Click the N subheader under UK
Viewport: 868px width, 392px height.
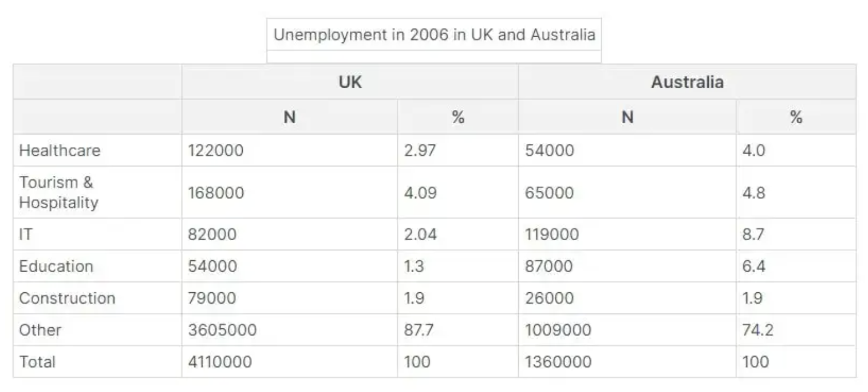pos(289,117)
